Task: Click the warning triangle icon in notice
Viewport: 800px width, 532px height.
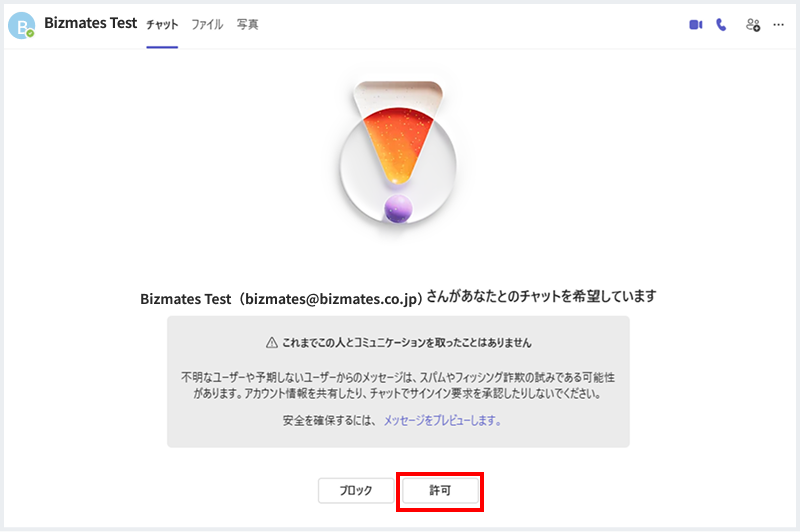Action: (x=272, y=342)
